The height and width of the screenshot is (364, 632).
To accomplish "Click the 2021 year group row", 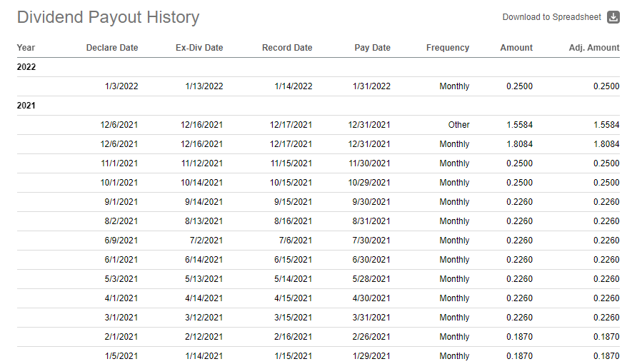I will click(x=318, y=106).
